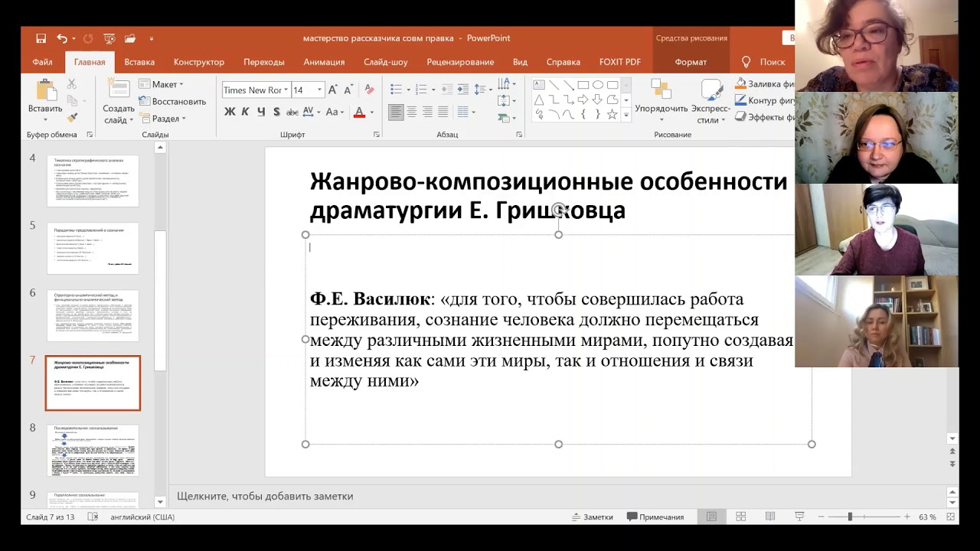Open the Рецензирование tab
The width and height of the screenshot is (980, 551).
click(x=460, y=62)
